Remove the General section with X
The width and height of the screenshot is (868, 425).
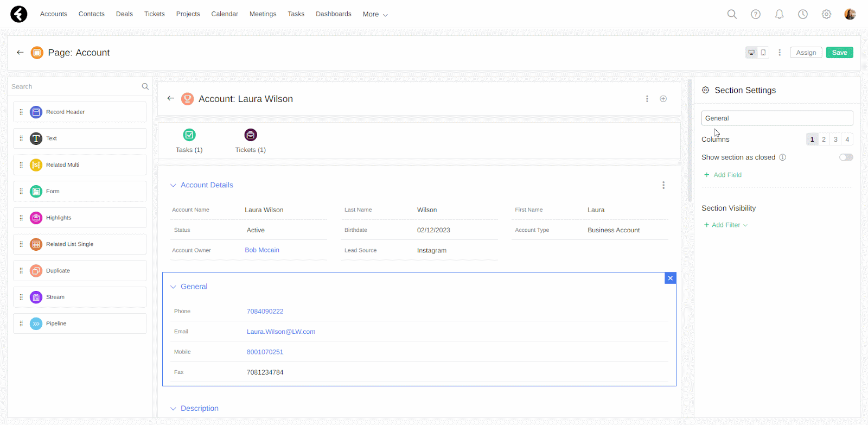(671, 278)
